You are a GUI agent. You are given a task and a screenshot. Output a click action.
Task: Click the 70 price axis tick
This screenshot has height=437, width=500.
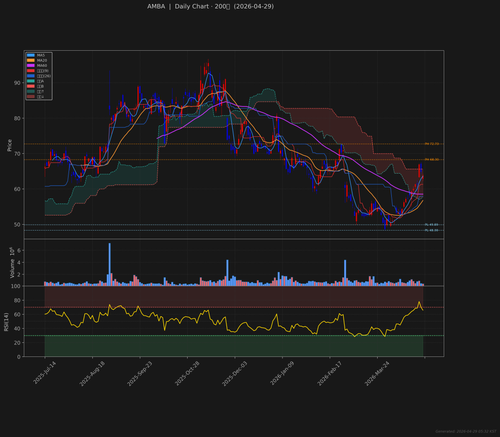(17, 154)
